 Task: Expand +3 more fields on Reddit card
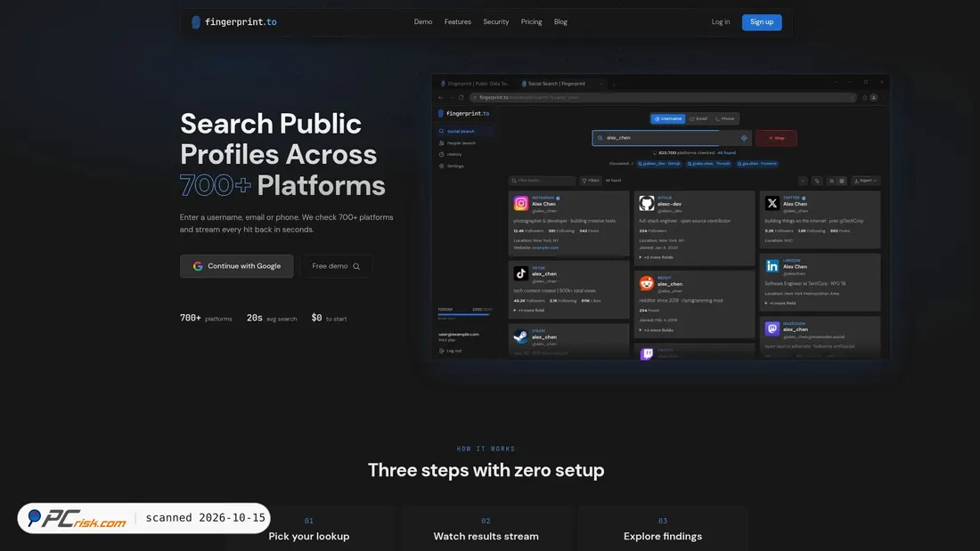[x=657, y=330]
